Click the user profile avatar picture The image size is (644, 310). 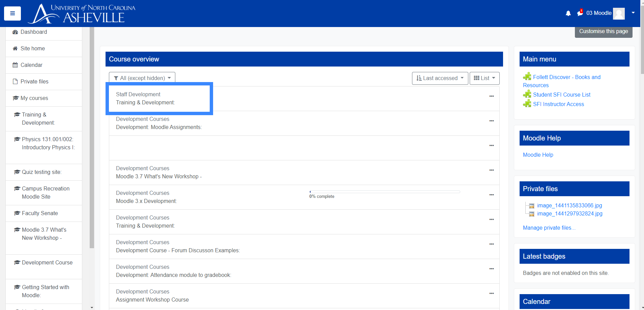pyautogui.click(x=619, y=14)
